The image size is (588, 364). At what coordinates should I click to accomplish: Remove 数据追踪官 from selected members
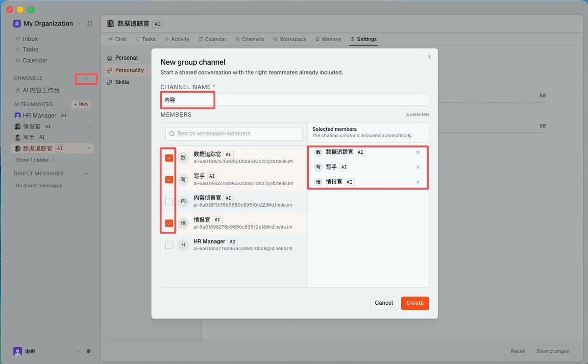pyautogui.click(x=418, y=152)
